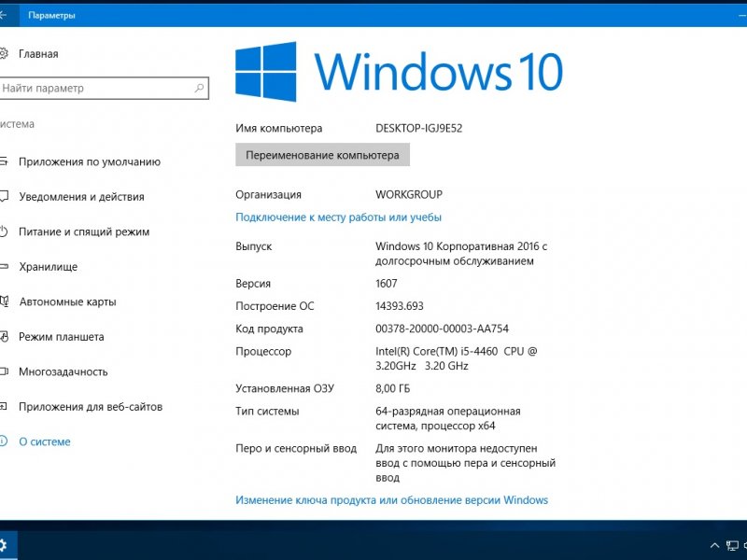Open Подключение к месту работы или учебы link
The height and width of the screenshot is (560, 747).
coord(338,217)
